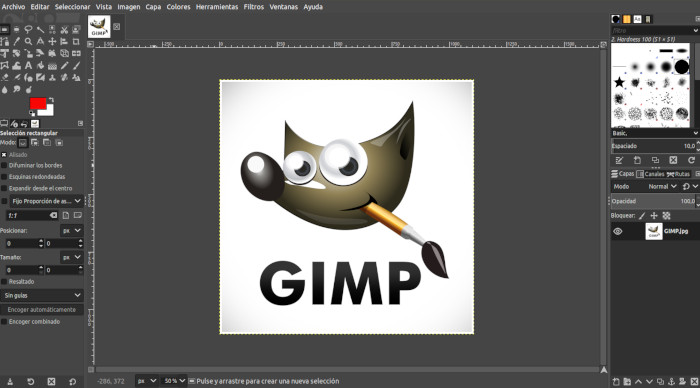Open the Fijo Proporción de aspecto dropdown

(46, 201)
